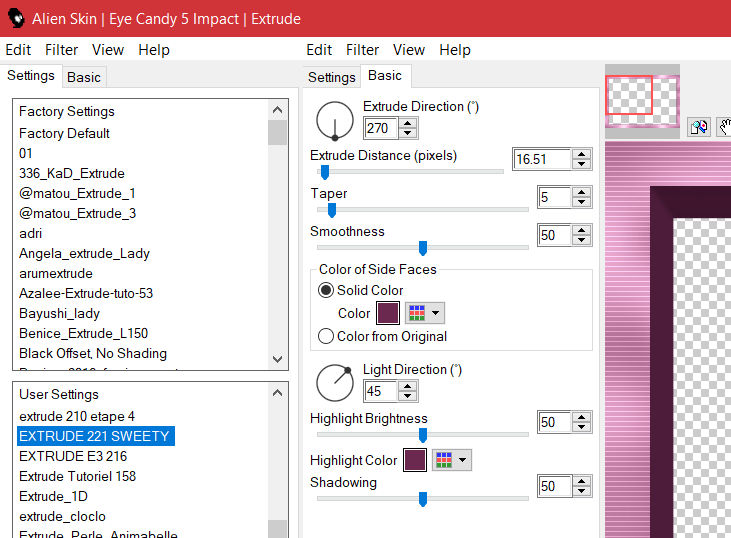Decrease the Shadowing value
Screen dimensions: 731x538
coord(581,491)
